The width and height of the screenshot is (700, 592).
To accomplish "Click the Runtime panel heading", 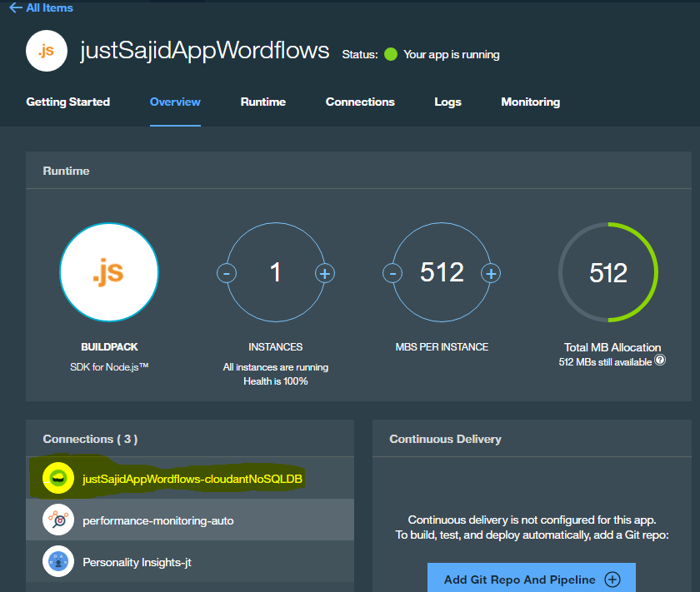I will [x=66, y=171].
